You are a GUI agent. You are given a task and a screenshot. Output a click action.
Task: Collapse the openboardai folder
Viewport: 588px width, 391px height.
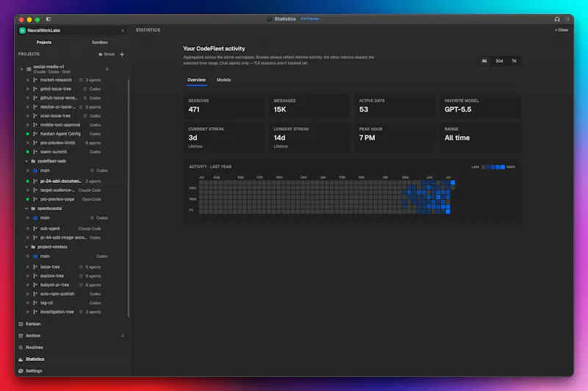coord(26,209)
